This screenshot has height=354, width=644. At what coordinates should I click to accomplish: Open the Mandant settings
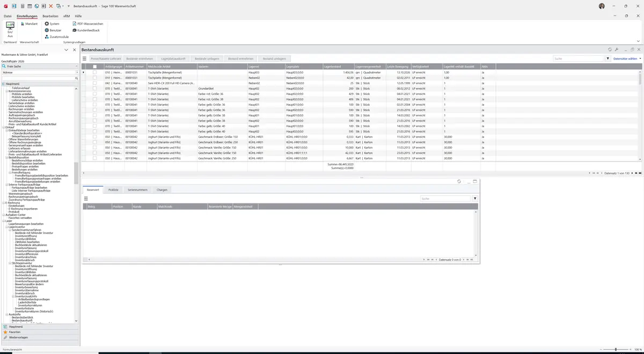point(29,24)
